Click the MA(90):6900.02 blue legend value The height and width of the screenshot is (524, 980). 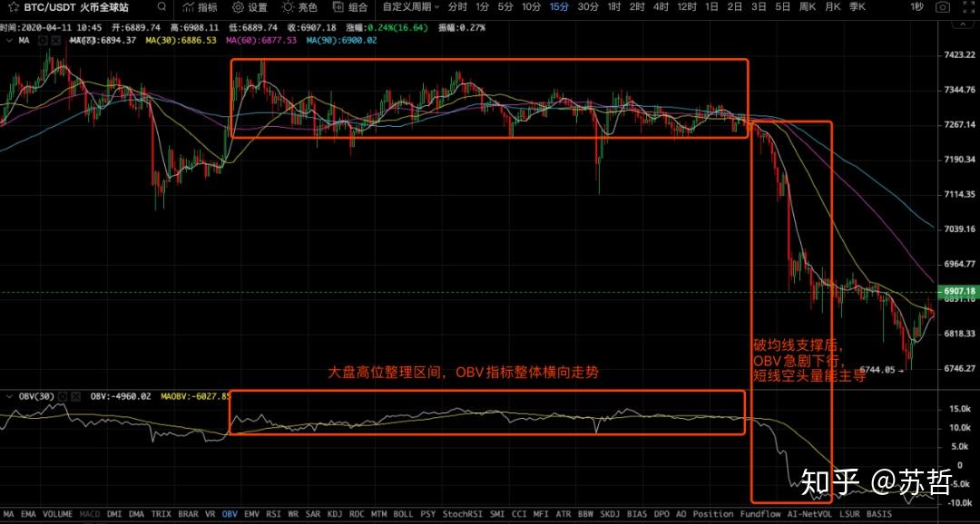342,40
